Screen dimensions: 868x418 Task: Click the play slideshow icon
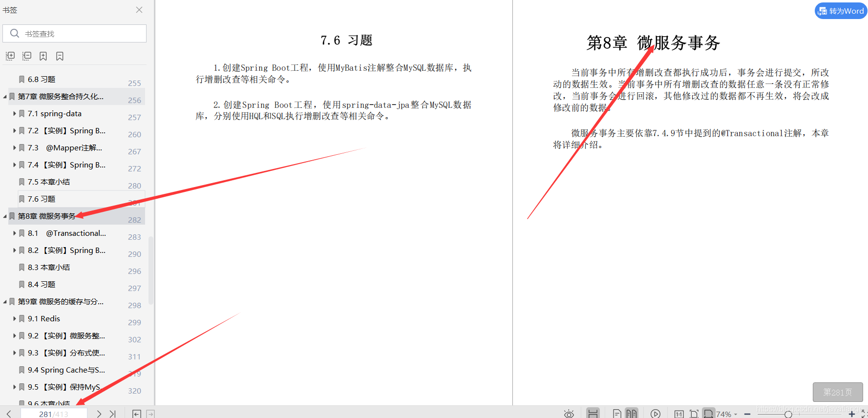point(656,414)
